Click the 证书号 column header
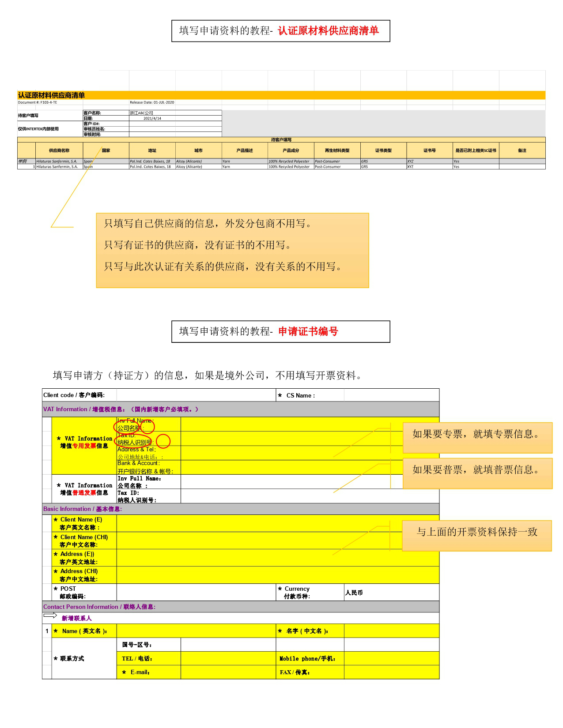This screenshot has height=728, width=563. (x=430, y=150)
